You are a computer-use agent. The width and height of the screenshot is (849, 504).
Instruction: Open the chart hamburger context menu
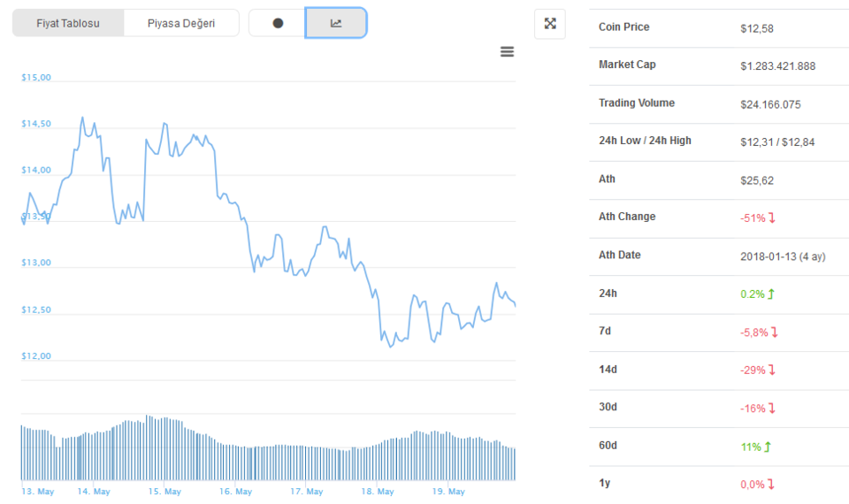tap(507, 52)
